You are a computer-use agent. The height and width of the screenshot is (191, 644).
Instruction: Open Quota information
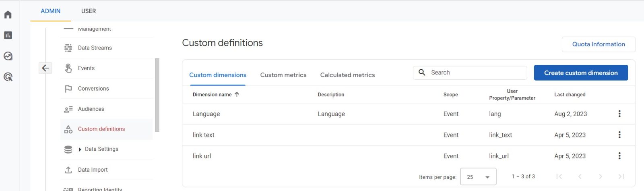point(598,44)
